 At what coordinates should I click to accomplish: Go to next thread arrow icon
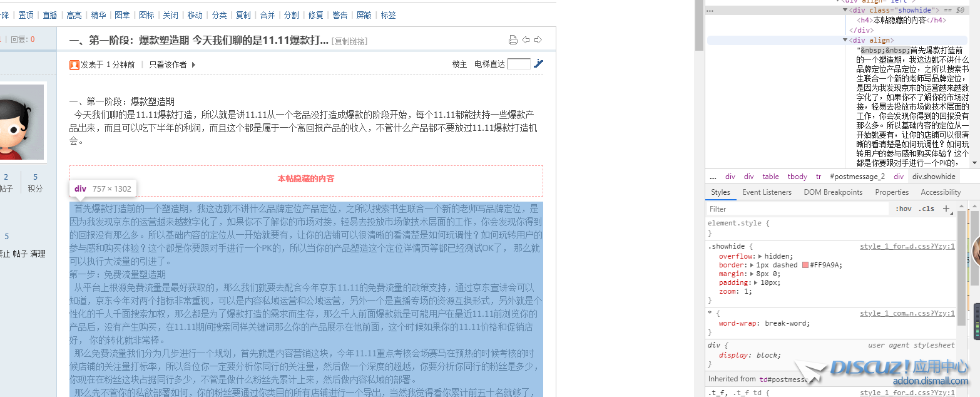click(x=538, y=40)
